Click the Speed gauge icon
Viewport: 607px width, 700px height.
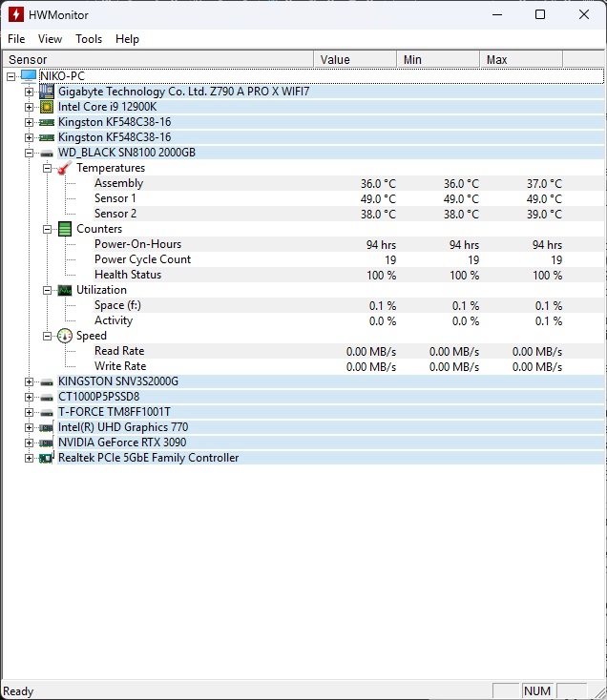(x=65, y=336)
